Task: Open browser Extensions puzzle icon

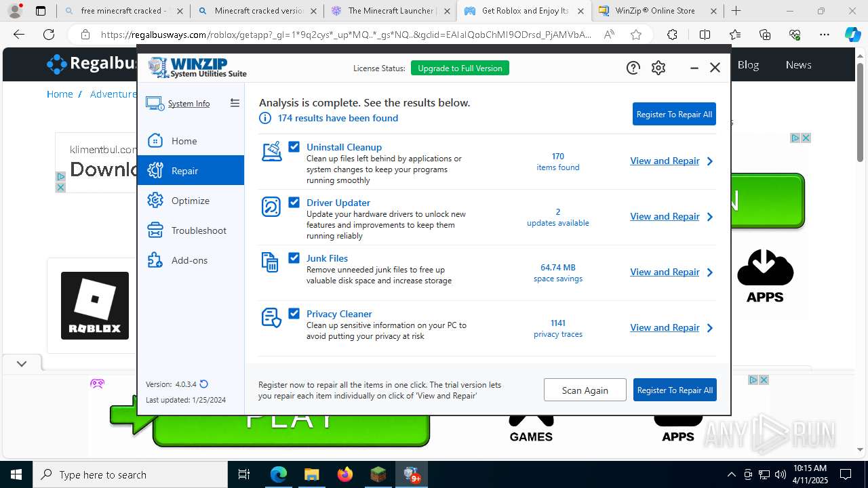Action: pyautogui.click(x=672, y=35)
